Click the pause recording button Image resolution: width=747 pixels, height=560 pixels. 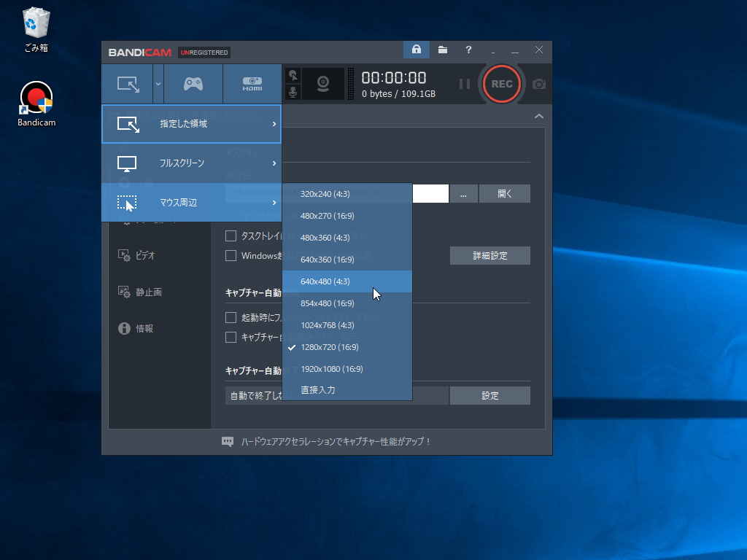tap(465, 84)
